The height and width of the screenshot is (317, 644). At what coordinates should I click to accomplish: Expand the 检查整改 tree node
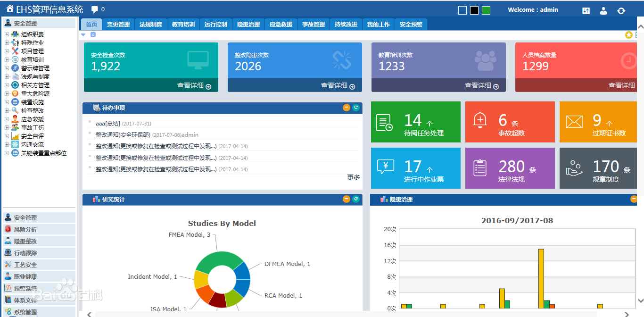pos(7,110)
